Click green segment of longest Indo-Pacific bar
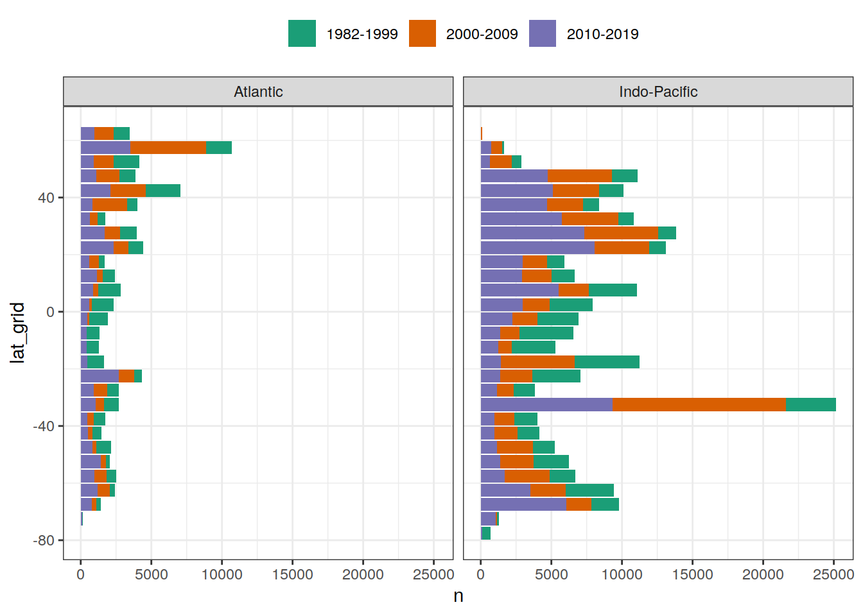 (810, 404)
